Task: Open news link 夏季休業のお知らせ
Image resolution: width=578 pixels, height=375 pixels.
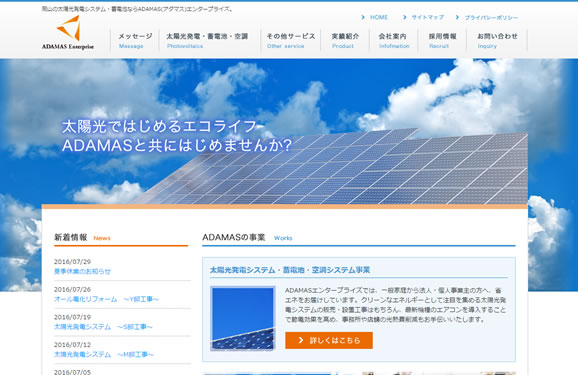Action: [x=82, y=271]
